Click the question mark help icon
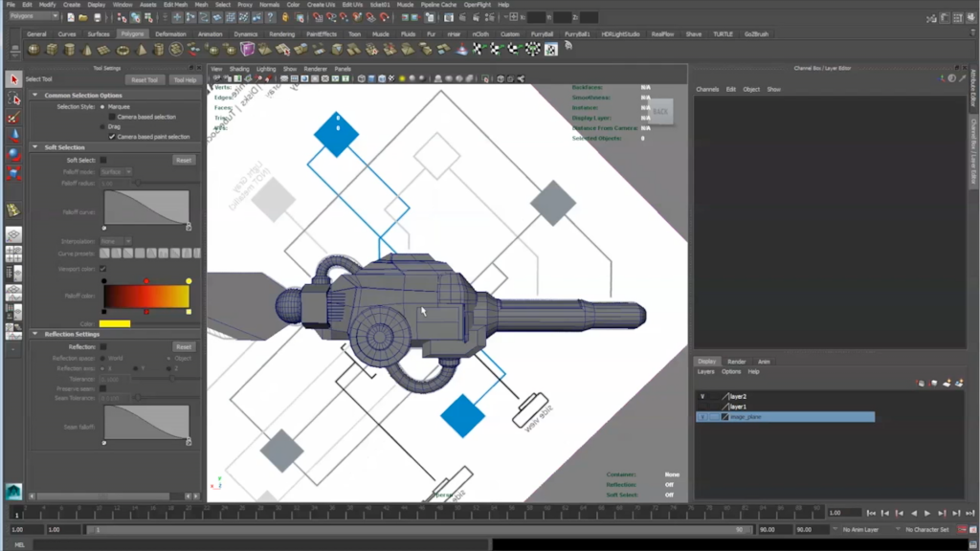Image resolution: width=980 pixels, height=551 pixels. 270,17
